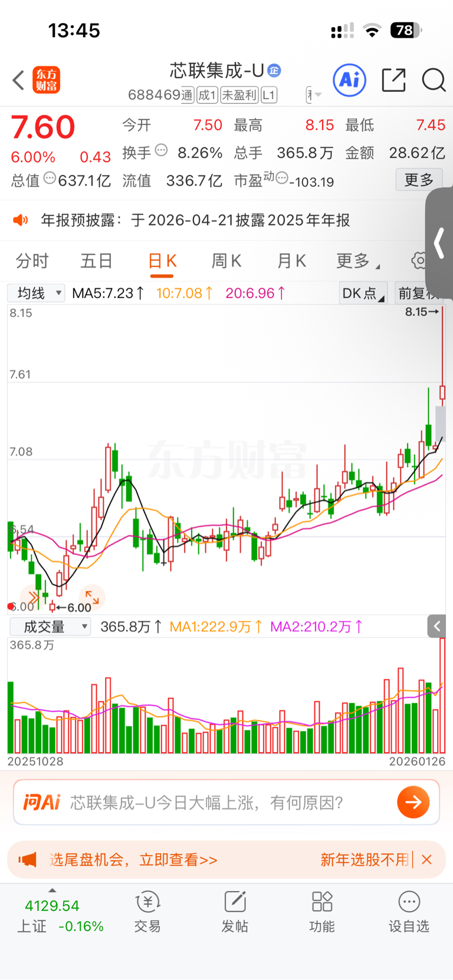
Task: Tap the 更多 button beside quotes
Action: (419, 180)
